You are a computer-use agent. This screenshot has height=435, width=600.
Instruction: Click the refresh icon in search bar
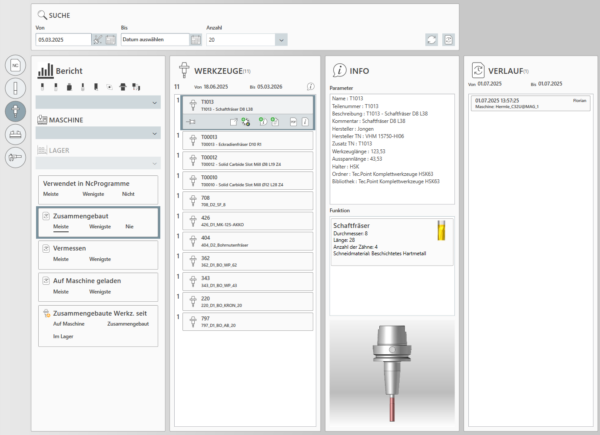431,40
